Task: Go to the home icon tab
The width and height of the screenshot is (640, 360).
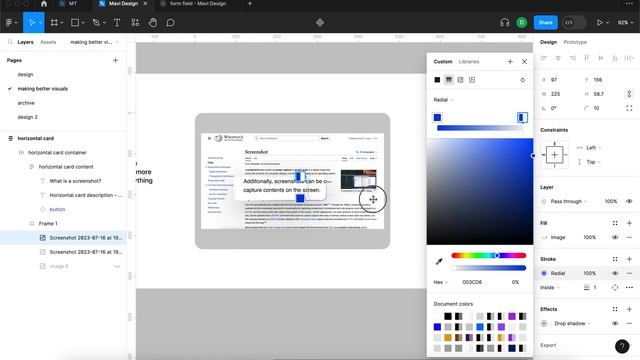Action: pos(44,4)
